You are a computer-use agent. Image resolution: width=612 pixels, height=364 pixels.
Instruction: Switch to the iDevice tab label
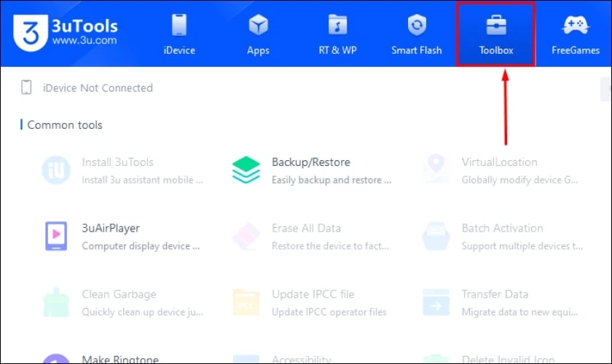[179, 50]
